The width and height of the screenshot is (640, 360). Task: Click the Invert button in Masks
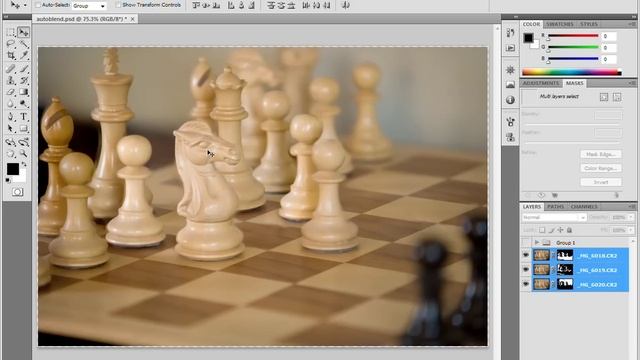click(601, 182)
